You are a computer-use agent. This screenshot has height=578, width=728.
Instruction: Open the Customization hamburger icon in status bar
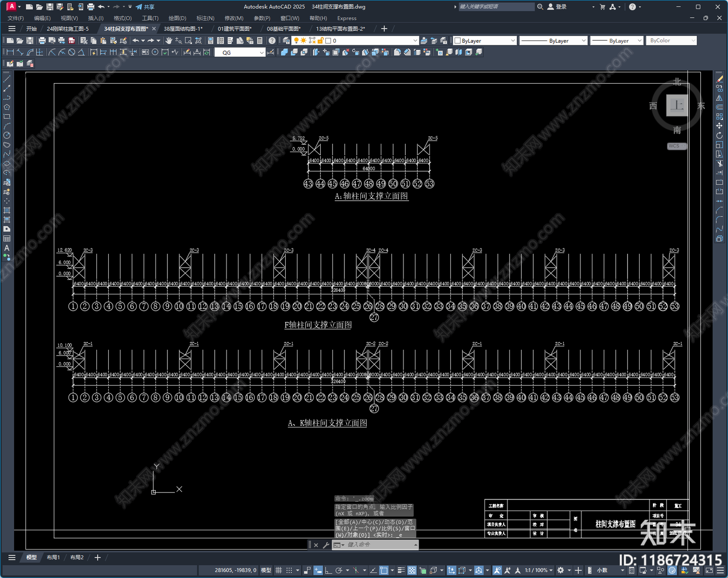(x=720, y=570)
